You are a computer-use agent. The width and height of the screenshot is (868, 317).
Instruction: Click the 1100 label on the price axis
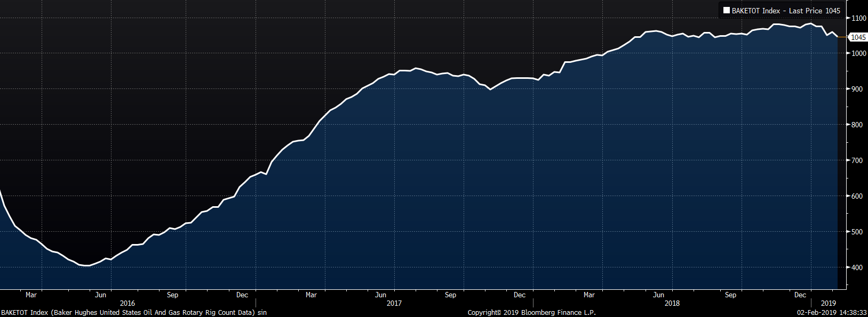pyautogui.click(x=859, y=18)
